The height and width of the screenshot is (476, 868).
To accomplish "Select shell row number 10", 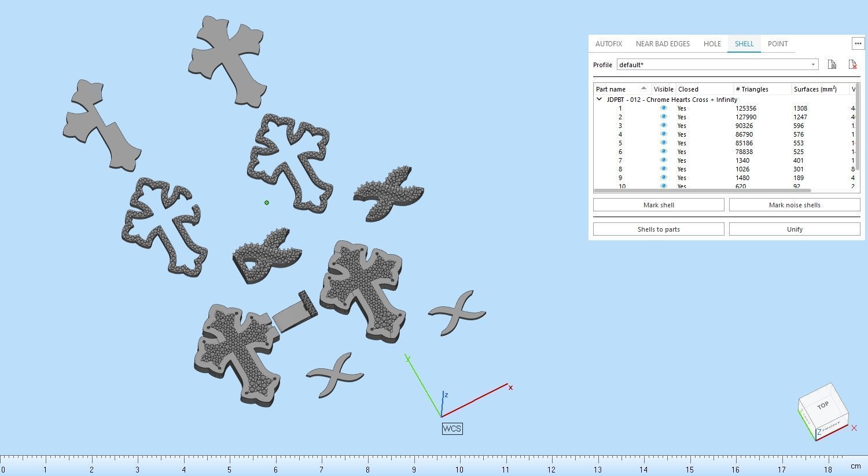I will pos(622,186).
